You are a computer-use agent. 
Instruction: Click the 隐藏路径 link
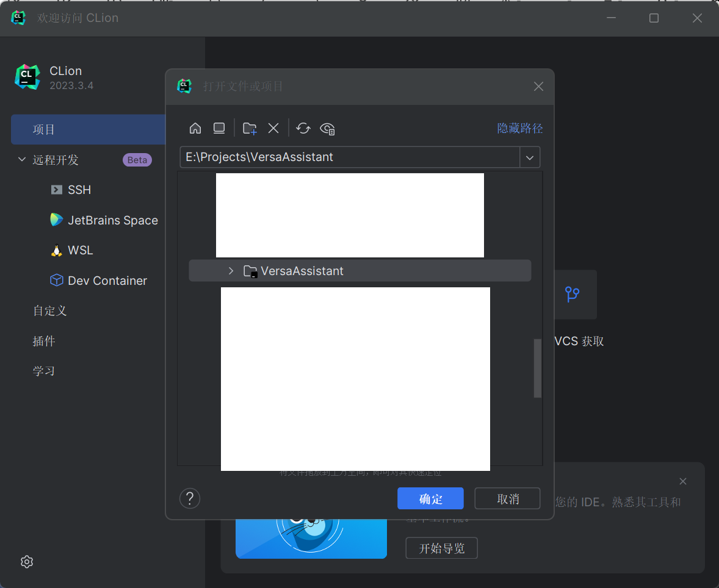tap(520, 128)
